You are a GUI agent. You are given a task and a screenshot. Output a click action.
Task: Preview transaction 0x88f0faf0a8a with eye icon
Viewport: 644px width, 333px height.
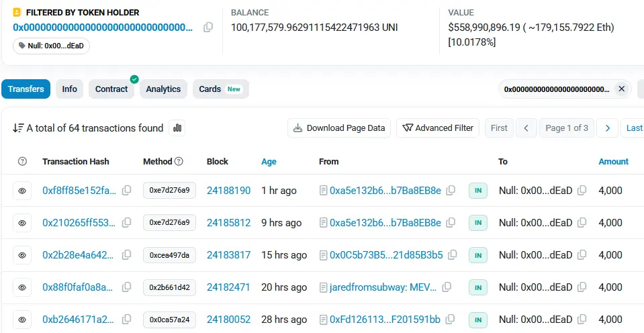click(x=22, y=287)
